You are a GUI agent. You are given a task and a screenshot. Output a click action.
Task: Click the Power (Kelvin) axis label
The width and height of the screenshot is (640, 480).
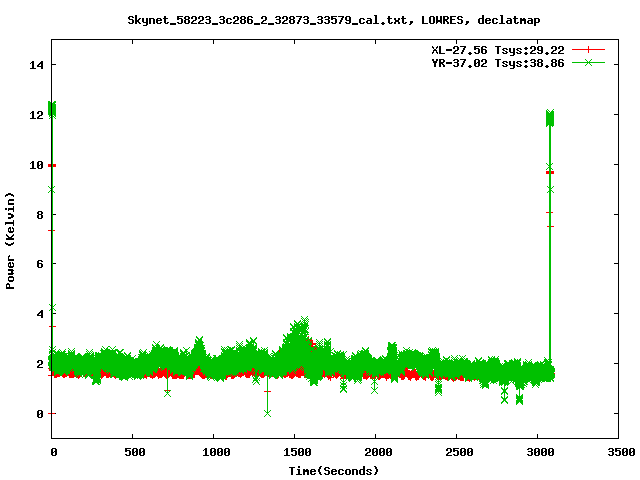pyautogui.click(x=10, y=241)
